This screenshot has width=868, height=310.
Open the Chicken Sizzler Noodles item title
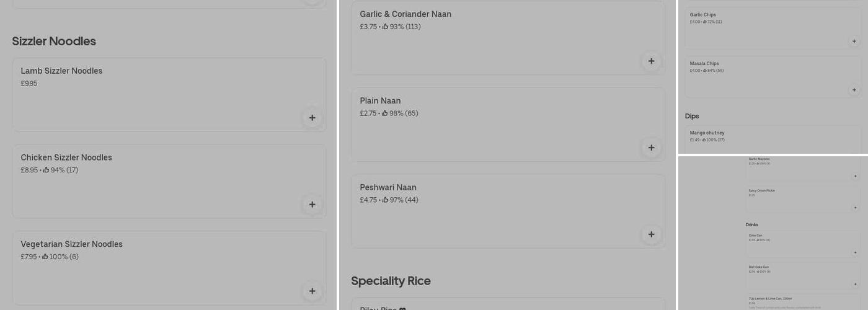click(66, 158)
